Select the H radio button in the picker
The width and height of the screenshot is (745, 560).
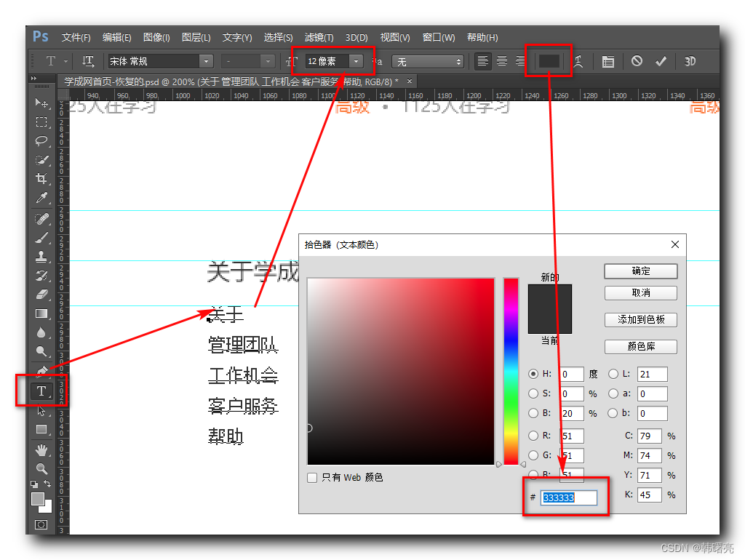533,374
